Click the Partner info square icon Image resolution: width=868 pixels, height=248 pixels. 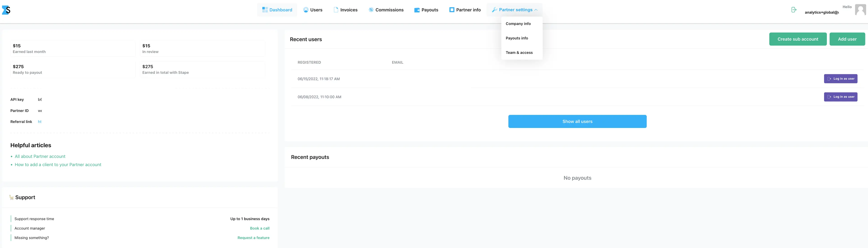(452, 10)
